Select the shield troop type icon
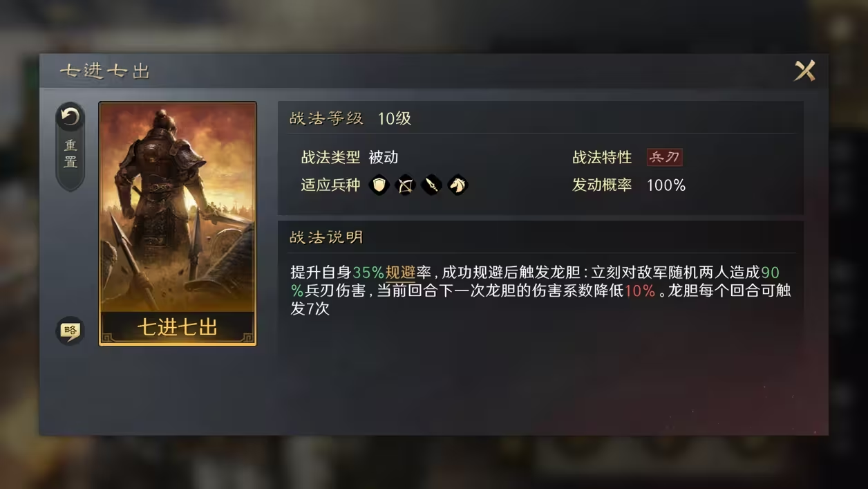This screenshot has height=489, width=868. tap(379, 185)
